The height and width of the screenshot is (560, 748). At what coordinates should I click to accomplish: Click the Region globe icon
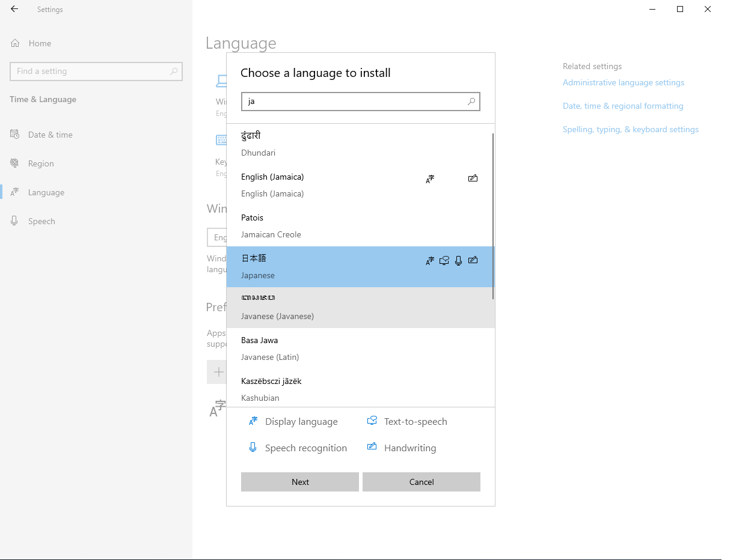14,163
